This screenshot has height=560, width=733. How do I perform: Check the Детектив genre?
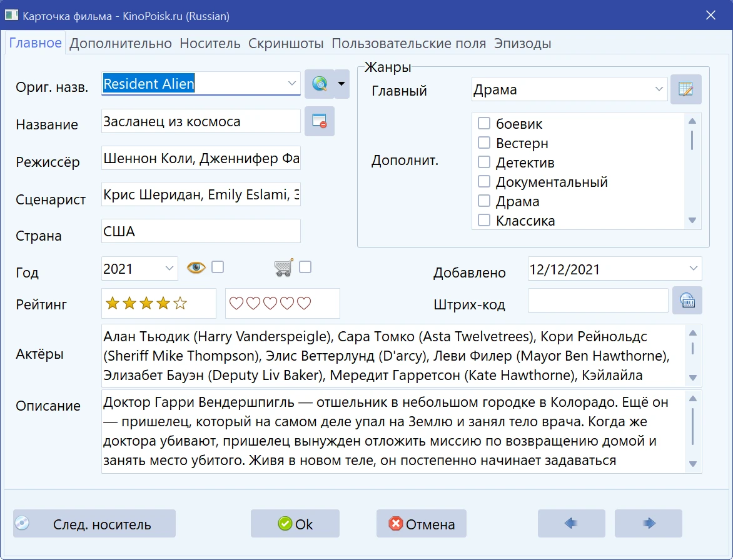[484, 162]
